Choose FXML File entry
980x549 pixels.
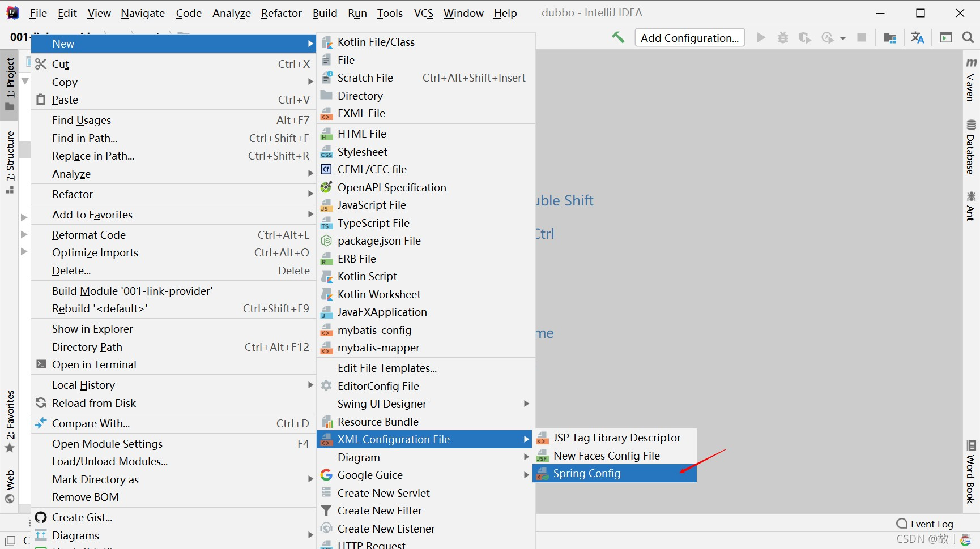coord(426,113)
